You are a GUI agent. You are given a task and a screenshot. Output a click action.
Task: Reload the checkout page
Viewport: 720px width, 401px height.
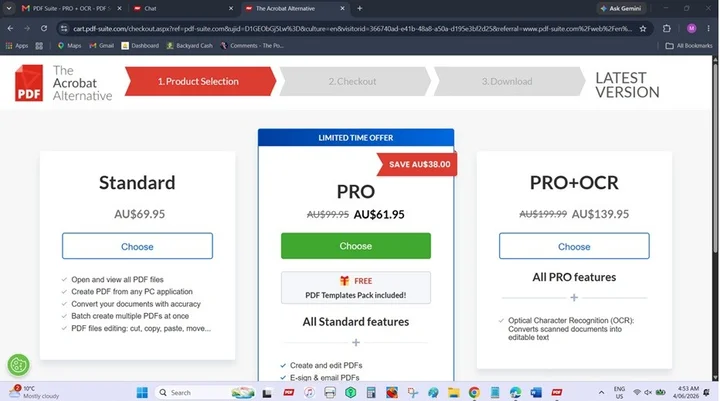click(44, 28)
